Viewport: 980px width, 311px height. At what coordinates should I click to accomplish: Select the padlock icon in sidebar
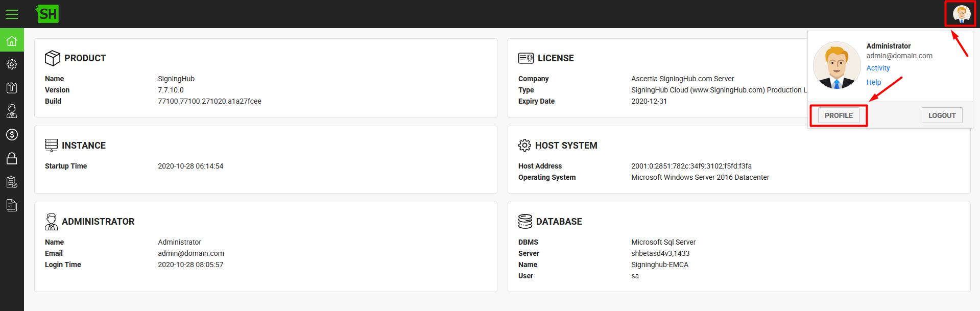[12, 158]
